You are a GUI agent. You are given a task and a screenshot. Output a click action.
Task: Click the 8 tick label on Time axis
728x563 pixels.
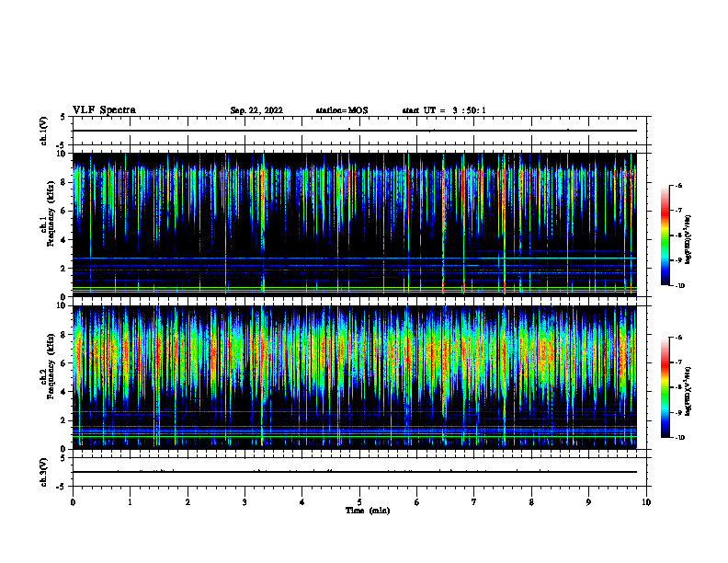click(x=531, y=502)
